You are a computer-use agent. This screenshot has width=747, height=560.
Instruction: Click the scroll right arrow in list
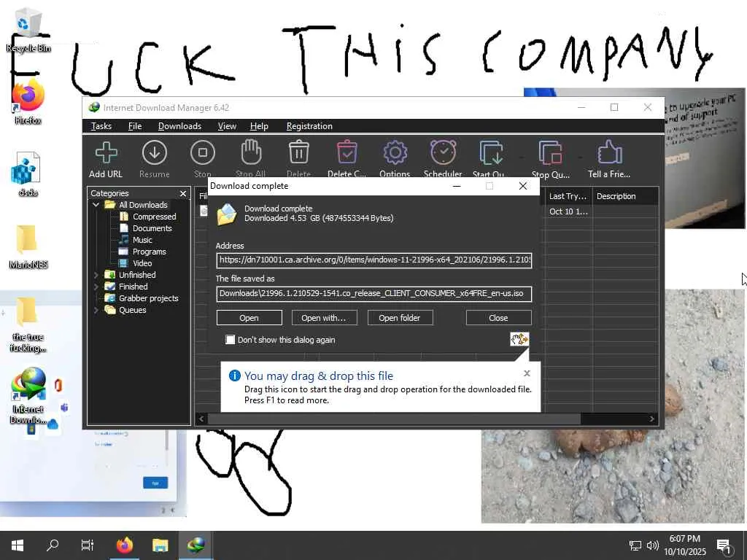pos(651,419)
